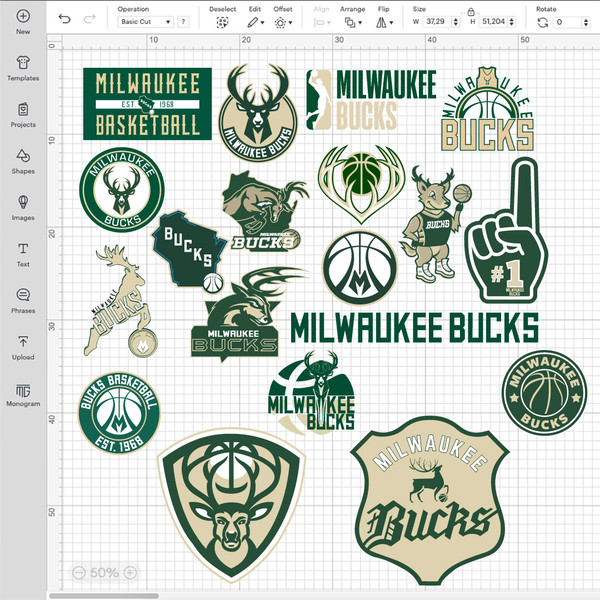This screenshot has width=600, height=600.
Task: Zoom out with the minus button
Action: point(79,572)
